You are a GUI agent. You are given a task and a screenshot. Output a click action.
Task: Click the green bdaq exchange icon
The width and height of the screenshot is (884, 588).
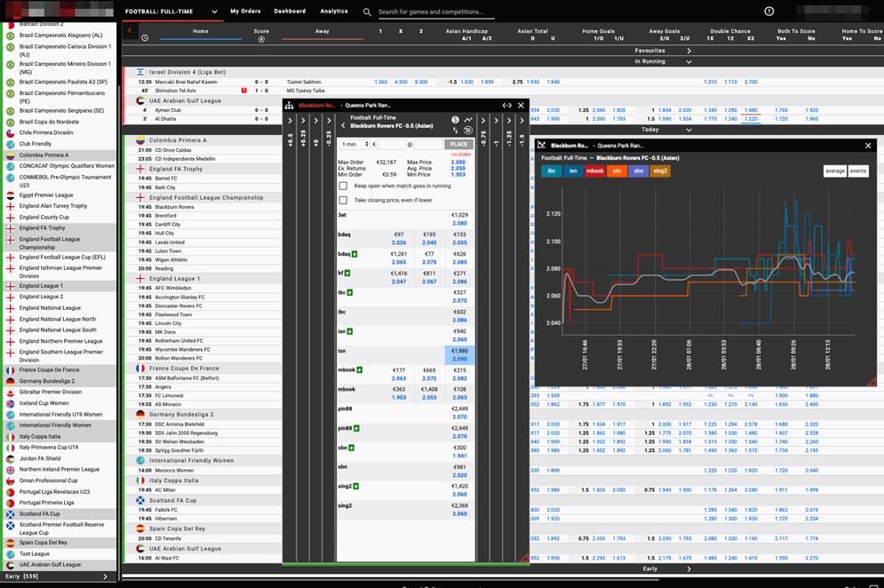click(354, 254)
